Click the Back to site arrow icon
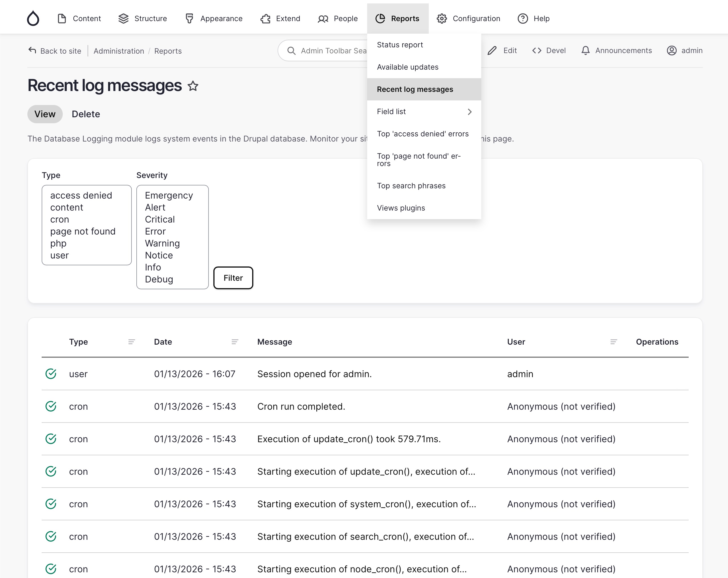This screenshot has height=578, width=728. (x=32, y=51)
